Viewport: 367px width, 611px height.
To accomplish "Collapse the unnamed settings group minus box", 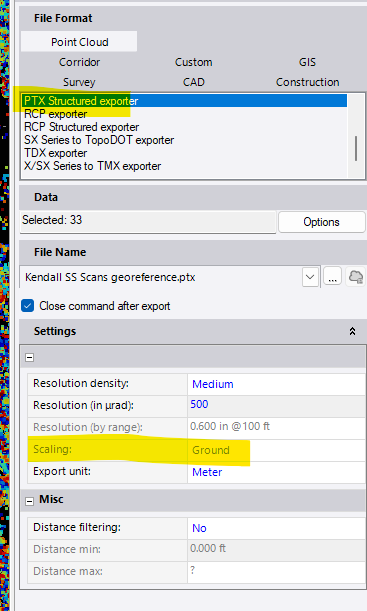I will (30, 357).
